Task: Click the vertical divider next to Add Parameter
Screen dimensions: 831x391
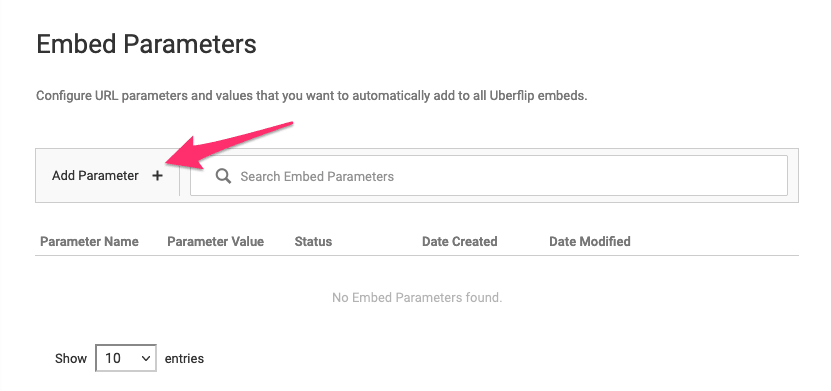Action: click(180, 175)
